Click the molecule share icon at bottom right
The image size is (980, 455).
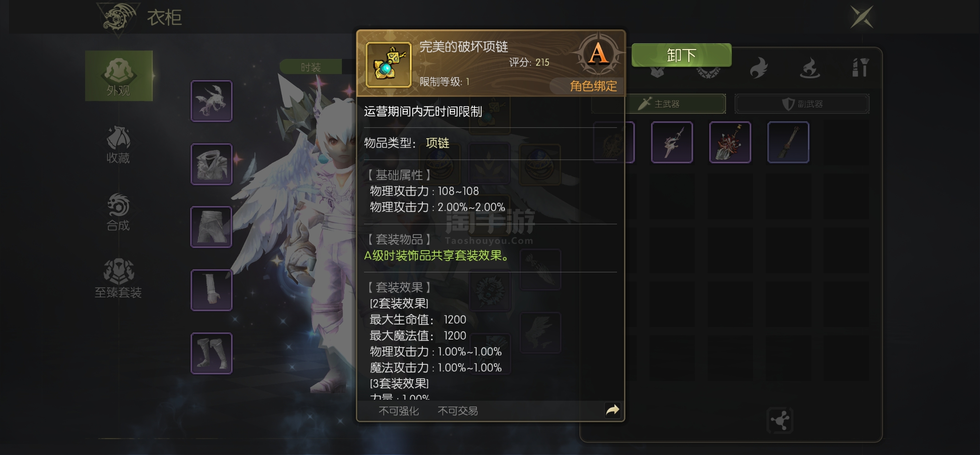(780, 420)
